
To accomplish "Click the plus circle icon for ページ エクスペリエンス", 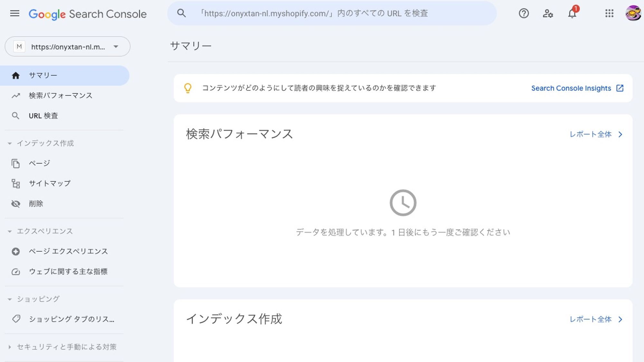I will point(15,251).
